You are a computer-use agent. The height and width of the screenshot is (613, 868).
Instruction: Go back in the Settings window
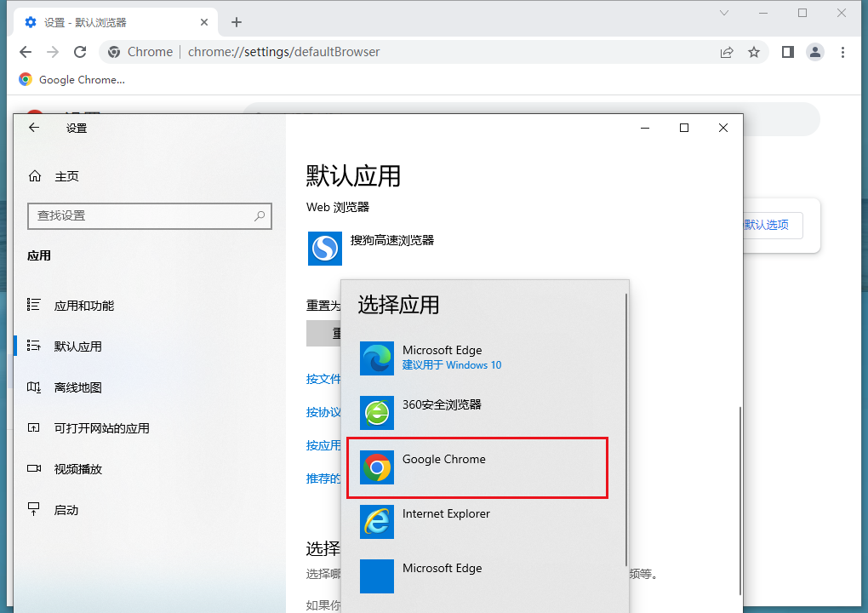pyautogui.click(x=34, y=128)
